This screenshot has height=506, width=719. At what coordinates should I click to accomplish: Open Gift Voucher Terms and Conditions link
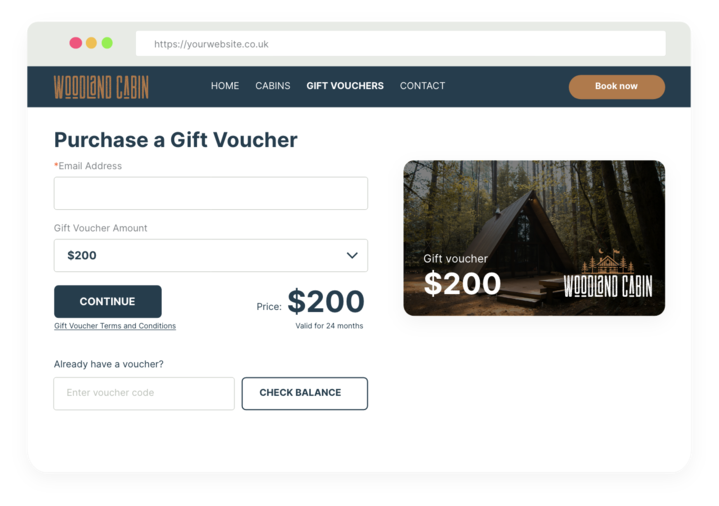point(115,326)
